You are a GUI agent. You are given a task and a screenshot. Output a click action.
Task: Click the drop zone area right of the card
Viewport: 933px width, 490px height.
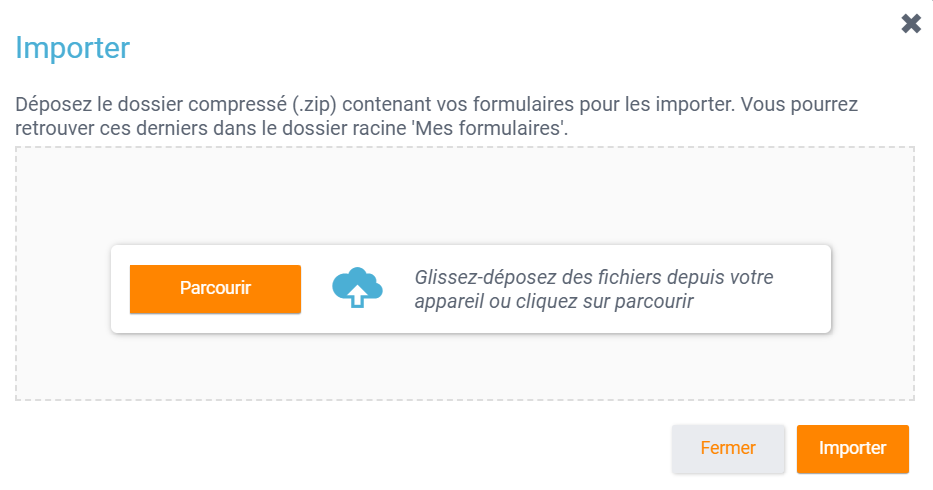(872, 289)
